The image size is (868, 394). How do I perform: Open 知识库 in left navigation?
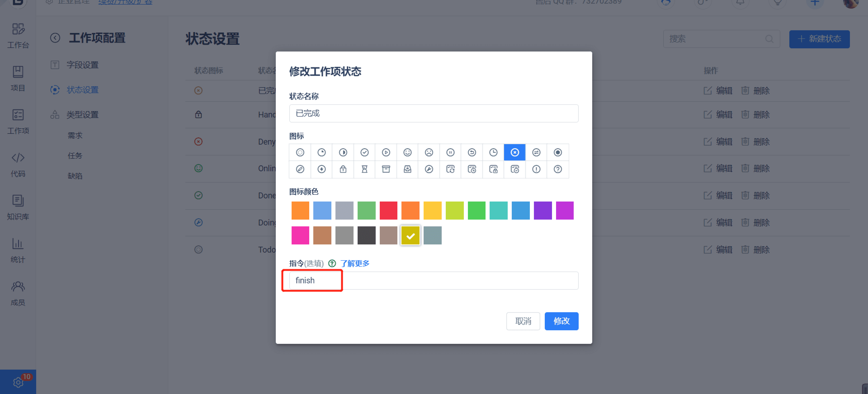(x=18, y=207)
